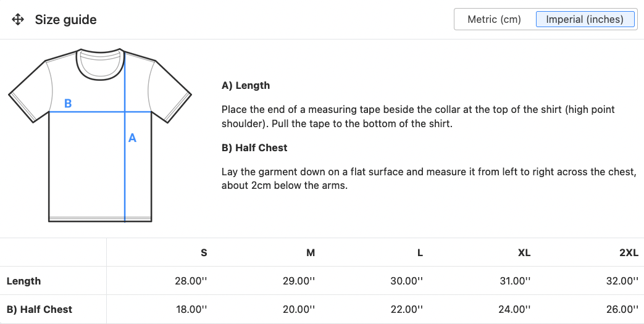This screenshot has height=324, width=644.
Task: Click the blue letter A on the shirt diagram
Action: click(x=132, y=138)
